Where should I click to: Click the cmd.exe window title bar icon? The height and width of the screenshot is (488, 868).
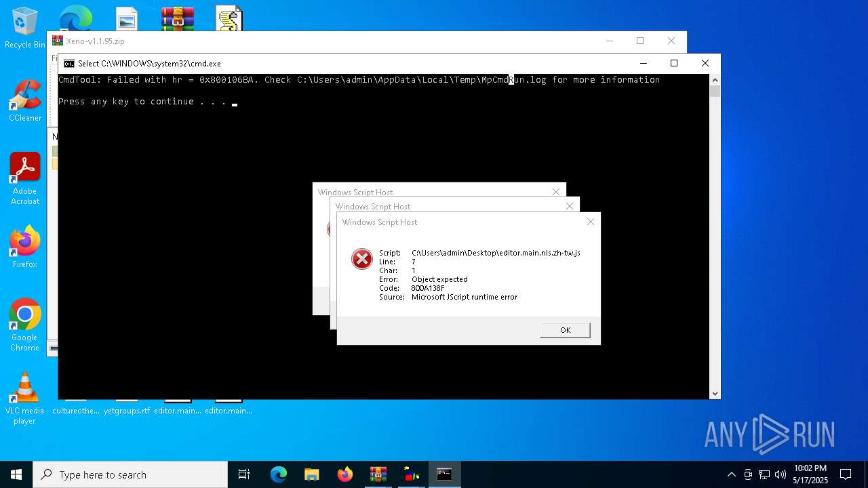pyautogui.click(x=69, y=64)
